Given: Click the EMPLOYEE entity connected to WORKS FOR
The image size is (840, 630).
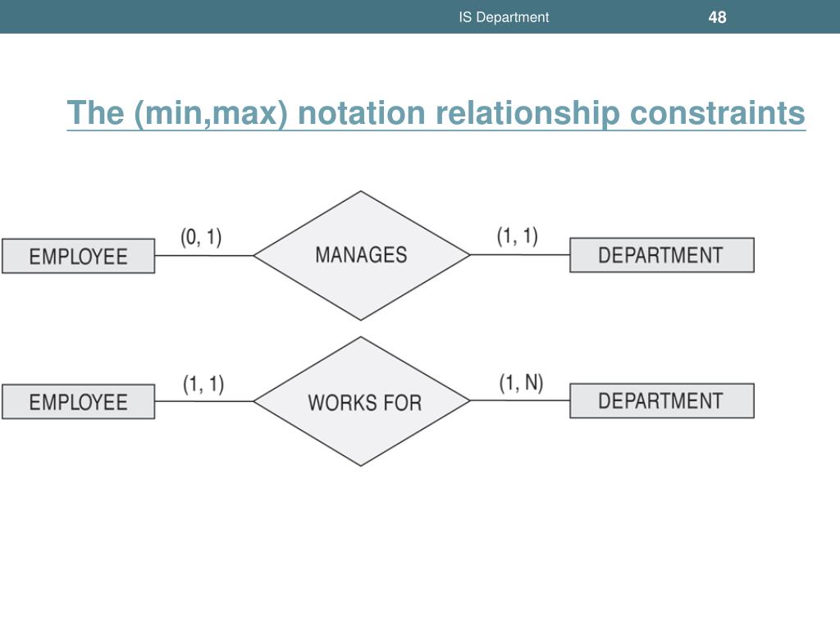Looking at the screenshot, I should [x=78, y=402].
